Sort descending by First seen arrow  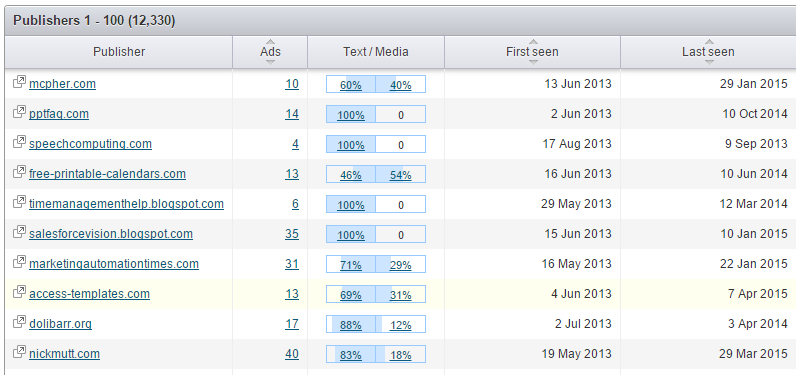coord(533,62)
